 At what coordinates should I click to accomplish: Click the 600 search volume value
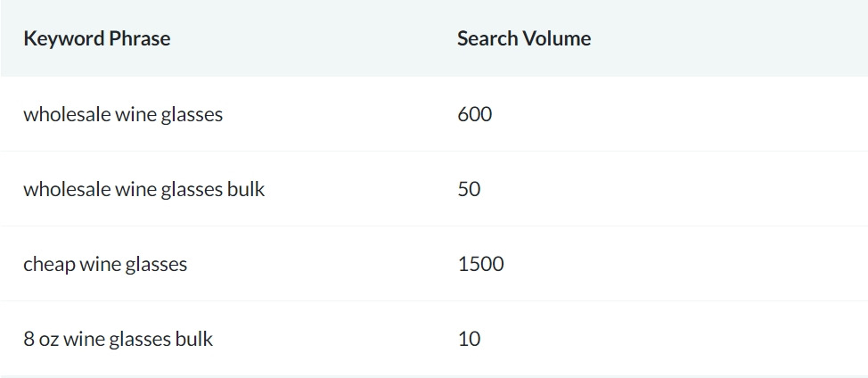tap(474, 114)
